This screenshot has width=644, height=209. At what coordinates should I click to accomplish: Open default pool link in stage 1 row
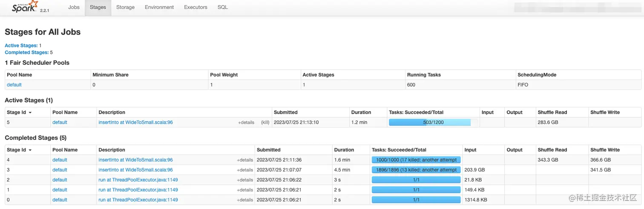(60, 190)
